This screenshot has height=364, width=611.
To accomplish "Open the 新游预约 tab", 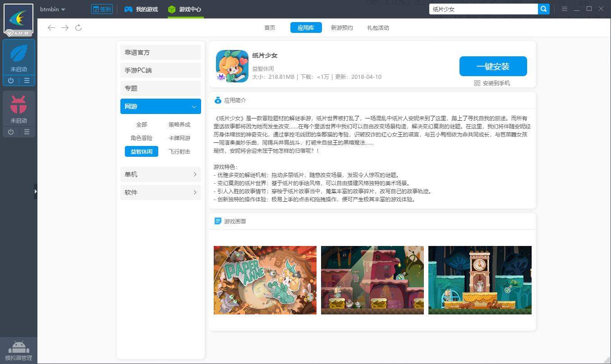I will (x=342, y=28).
